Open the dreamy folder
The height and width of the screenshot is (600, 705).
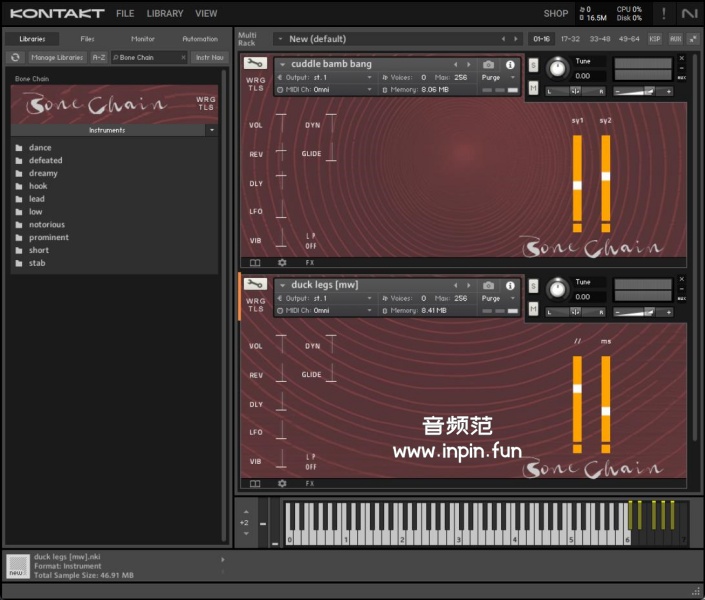point(43,173)
